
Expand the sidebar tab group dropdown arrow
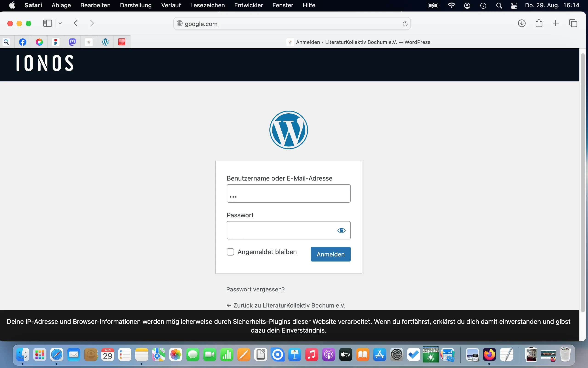coord(60,23)
